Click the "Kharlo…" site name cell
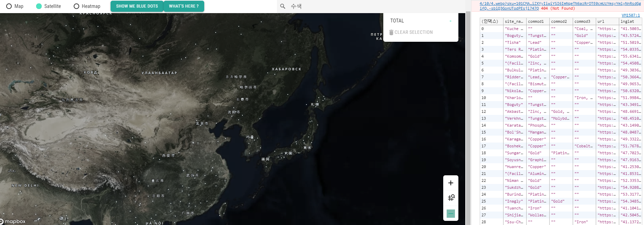644x225 pixels. click(515, 98)
